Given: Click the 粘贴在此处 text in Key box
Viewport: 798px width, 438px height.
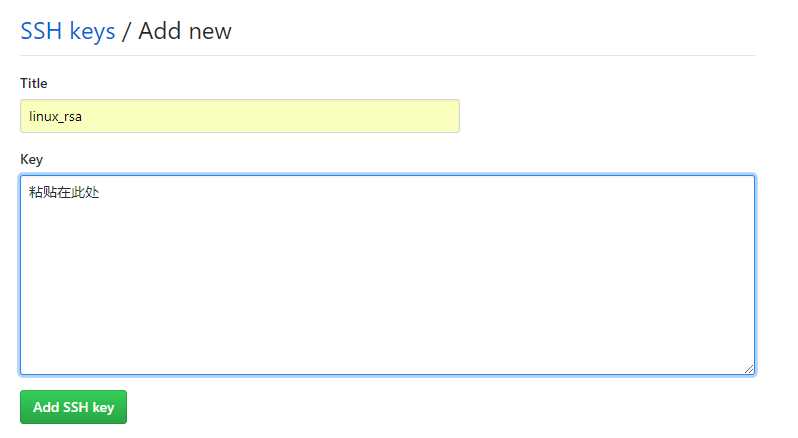Looking at the screenshot, I should [x=63, y=192].
